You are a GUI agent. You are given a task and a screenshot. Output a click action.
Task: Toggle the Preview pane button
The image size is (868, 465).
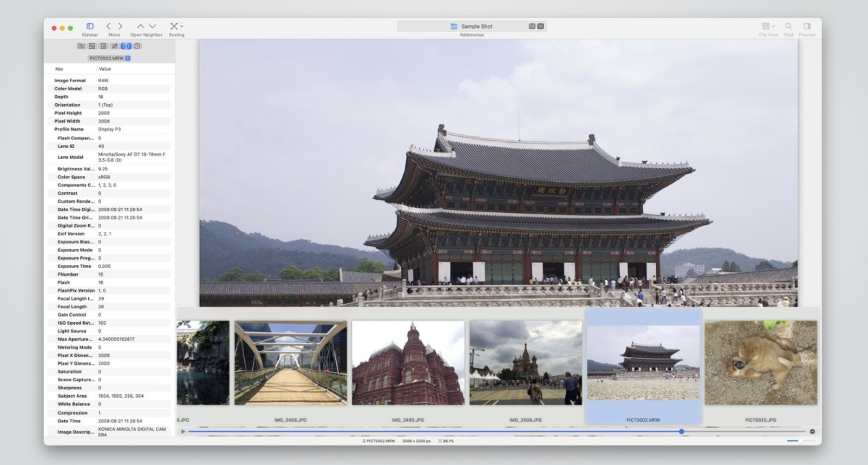point(807,26)
